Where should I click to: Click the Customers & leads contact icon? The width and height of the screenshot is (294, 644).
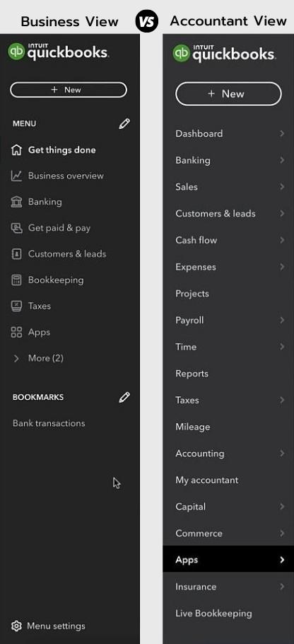point(16,254)
